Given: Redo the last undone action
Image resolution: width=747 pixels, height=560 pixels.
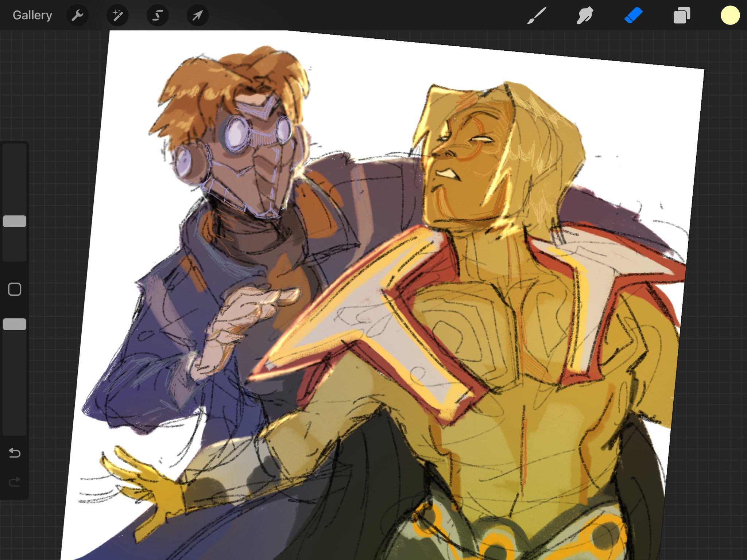Looking at the screenshot, I should coord(15,482).
